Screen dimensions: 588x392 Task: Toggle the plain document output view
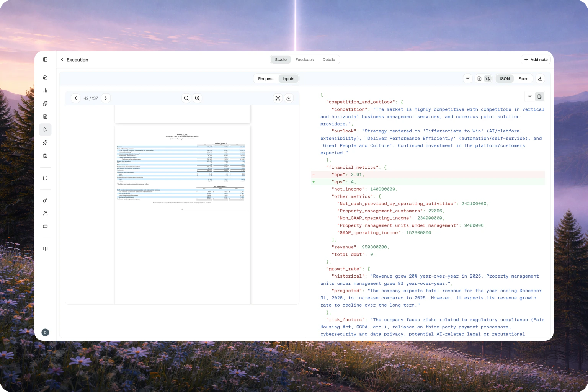(479, 79)
